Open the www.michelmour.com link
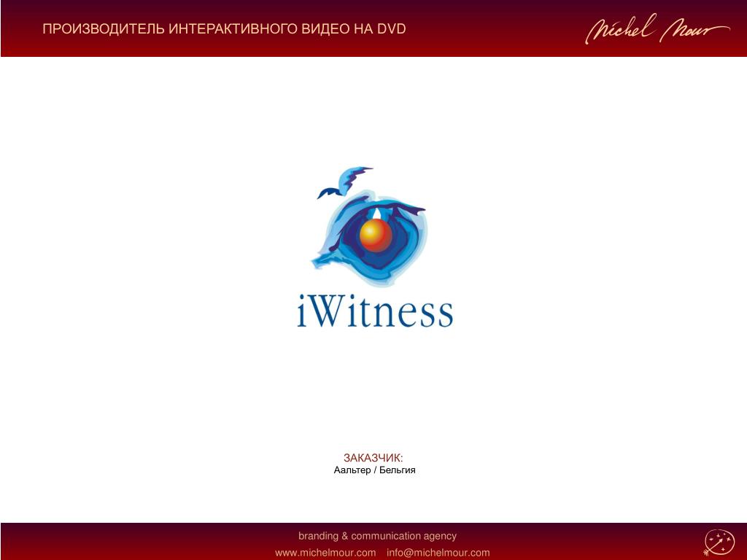 click(x=325, y=553)
